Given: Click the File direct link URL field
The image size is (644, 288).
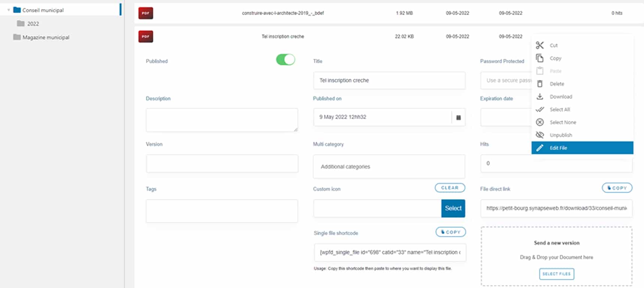Looking at the screenshot, I should click(x=556, y=208).
